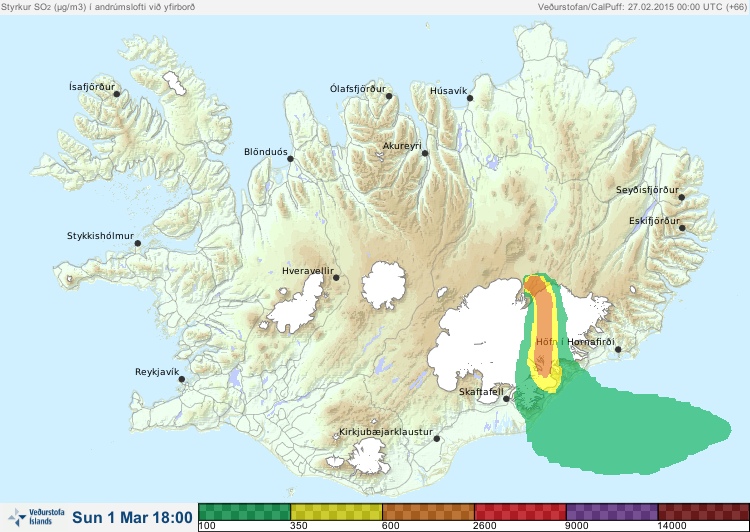Image resolution: width=750 pixels, height=532 pixels.
Task: Click the 'Eskifjörður' label
Action: [x=654, y=221]
